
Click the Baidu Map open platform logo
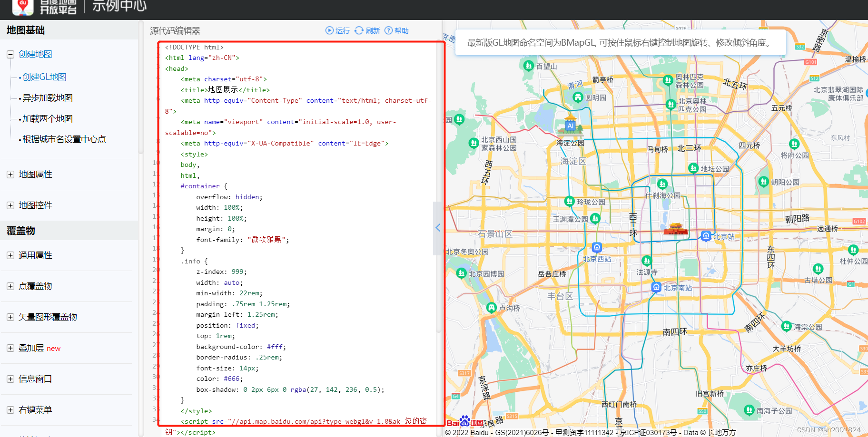click(x=45, y=7)
